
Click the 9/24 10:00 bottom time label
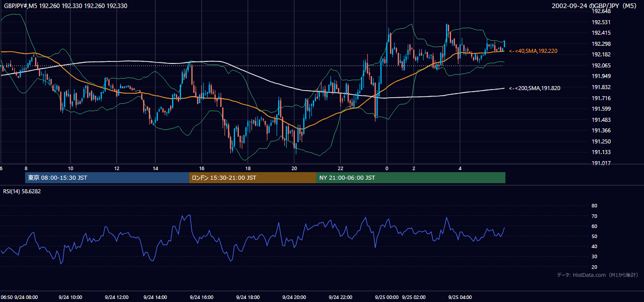71,297
